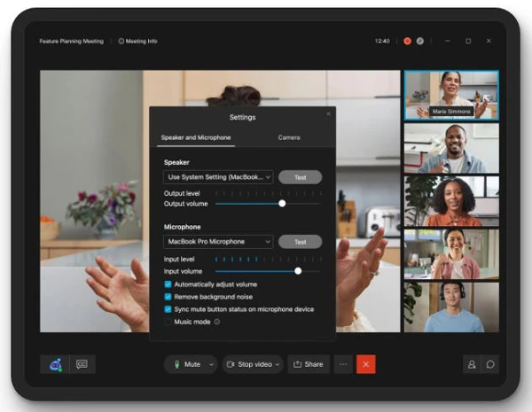Screen dimensions: 532x412
Task: Open the chat panel icon
Action: [489, 364]
